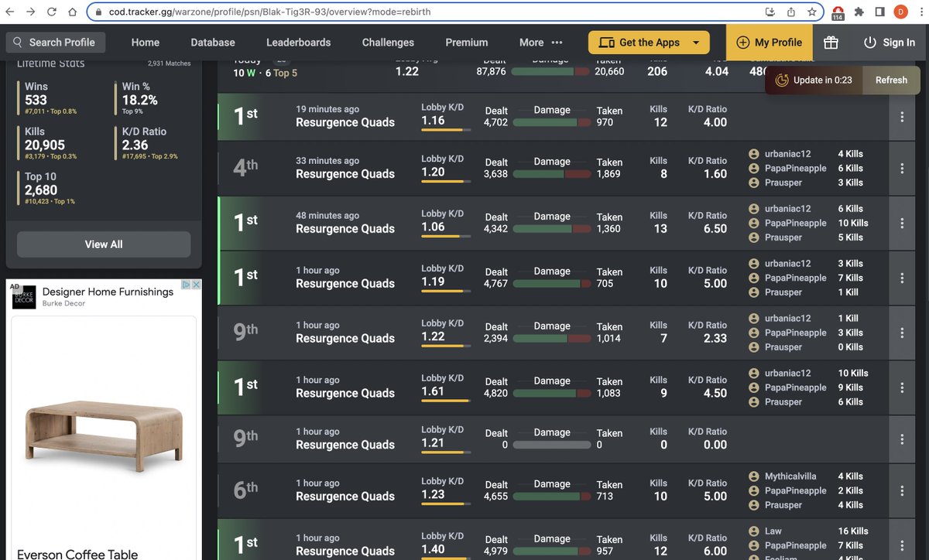This screenshot has height=560, width=929.
Task: Open options menu for the 33 minutes ago match
Action: 902,168
